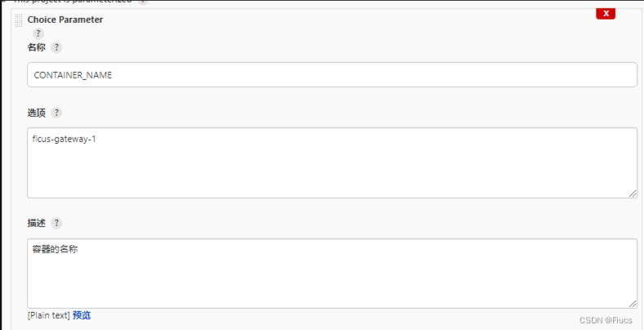
Task: Click the 描述 field label
Action: click(x=37, y=223)
